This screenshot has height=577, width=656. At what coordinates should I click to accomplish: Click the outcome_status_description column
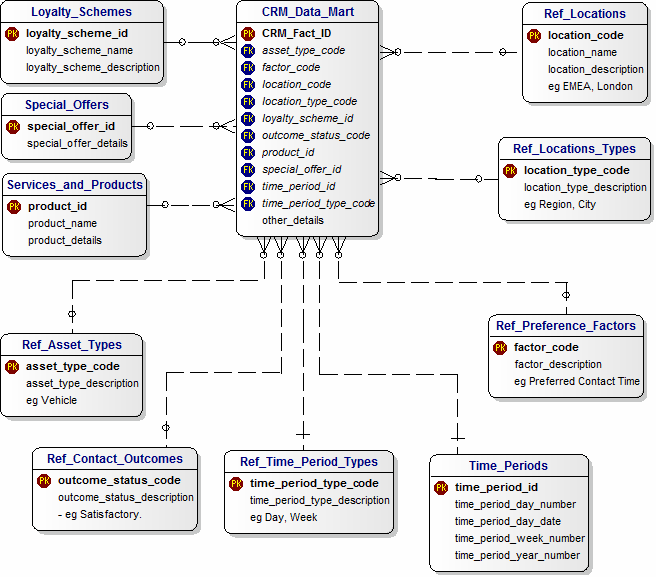126,498
